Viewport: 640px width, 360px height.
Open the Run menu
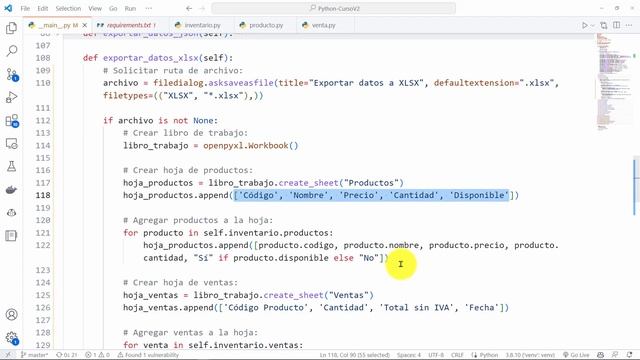pos(130,8)
